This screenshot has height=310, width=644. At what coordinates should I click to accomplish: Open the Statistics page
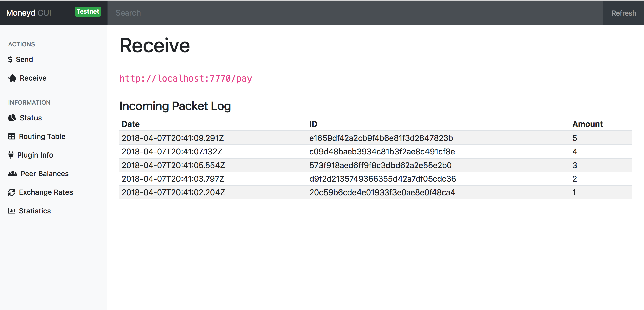(x=35, y=211)
